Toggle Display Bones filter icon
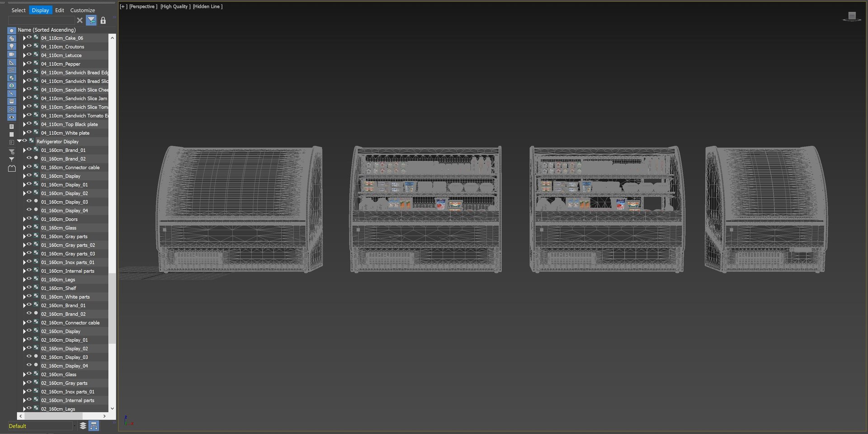The image size is (868, 434). 12,93
